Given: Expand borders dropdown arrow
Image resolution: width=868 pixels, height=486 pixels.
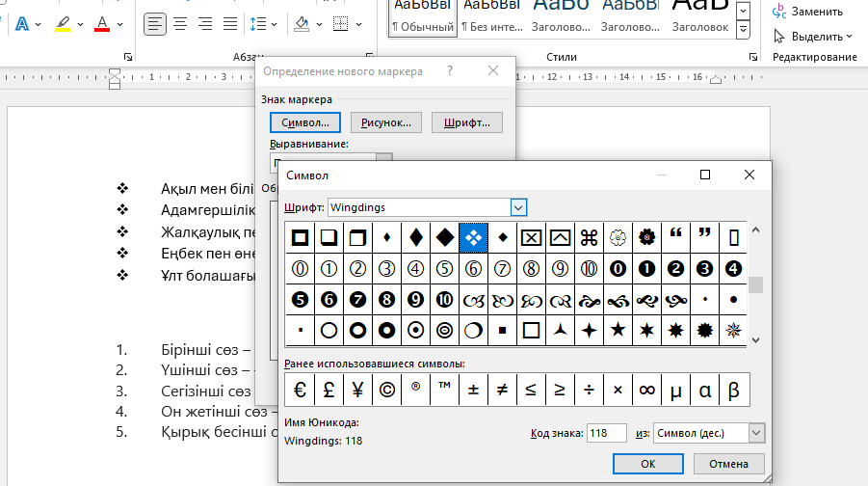Looking at the screenshot, I should (x=358, y=24).
